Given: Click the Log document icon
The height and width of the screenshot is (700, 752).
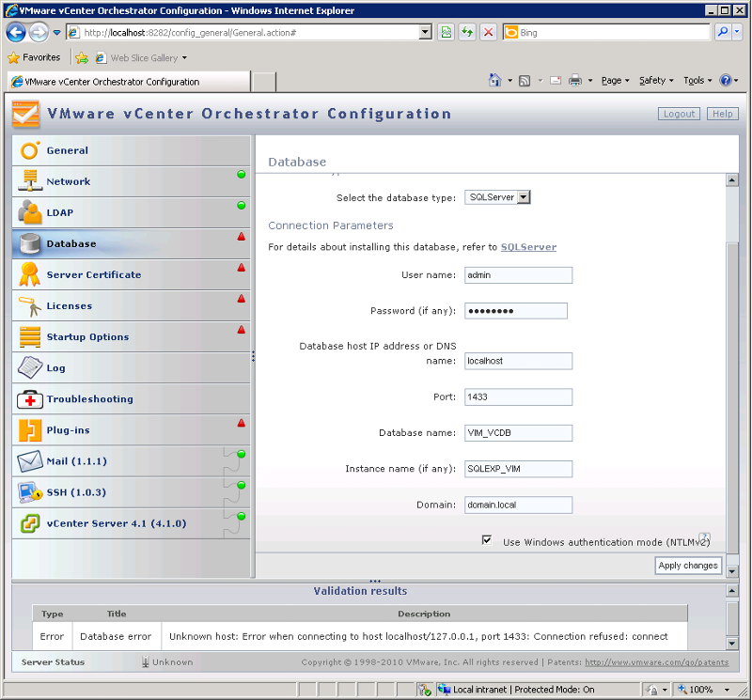Looking at the screenshot, I should pos(30,367).
